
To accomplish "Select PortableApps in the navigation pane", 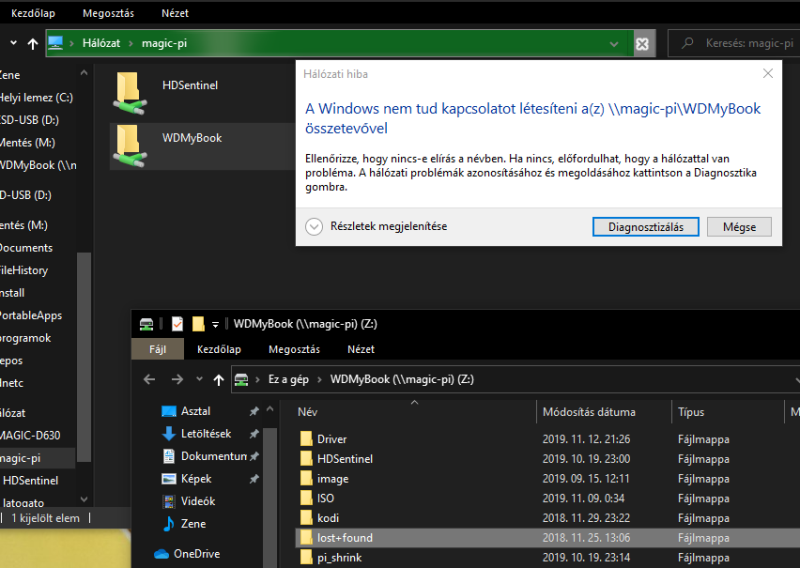I will click(x=31, y=315).
